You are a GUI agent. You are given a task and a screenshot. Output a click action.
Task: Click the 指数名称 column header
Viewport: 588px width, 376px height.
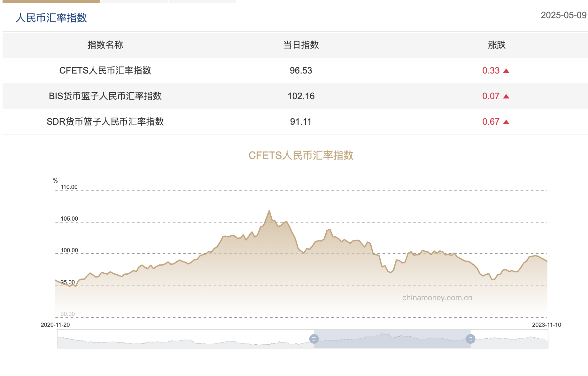point(105,45)
